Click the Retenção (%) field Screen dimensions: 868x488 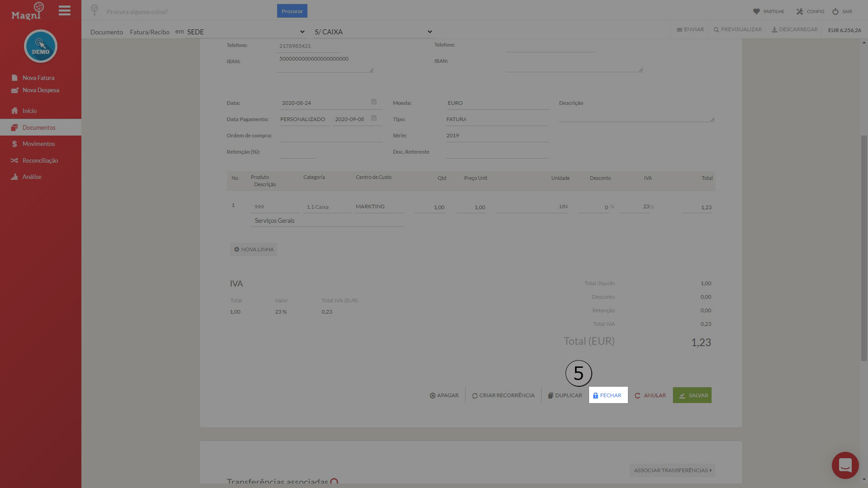click(297, 152)
